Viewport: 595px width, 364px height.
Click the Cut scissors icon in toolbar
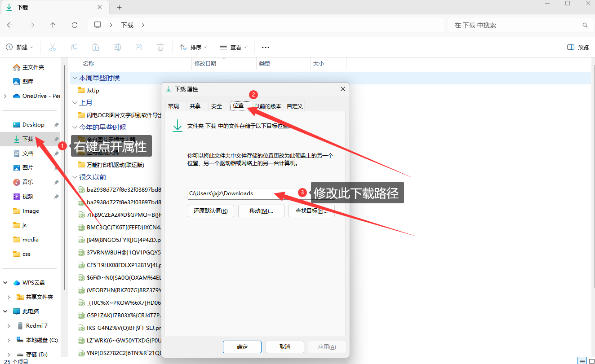52,47
